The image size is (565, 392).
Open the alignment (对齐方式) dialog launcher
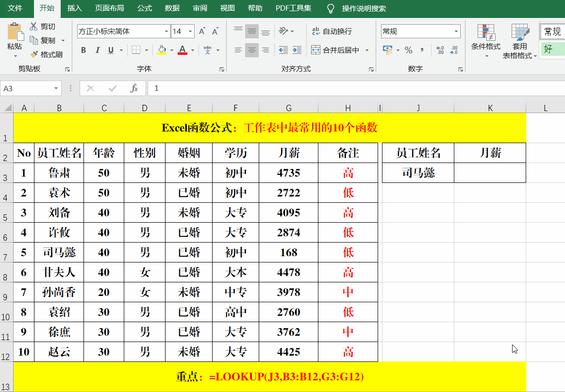point(371,69)
